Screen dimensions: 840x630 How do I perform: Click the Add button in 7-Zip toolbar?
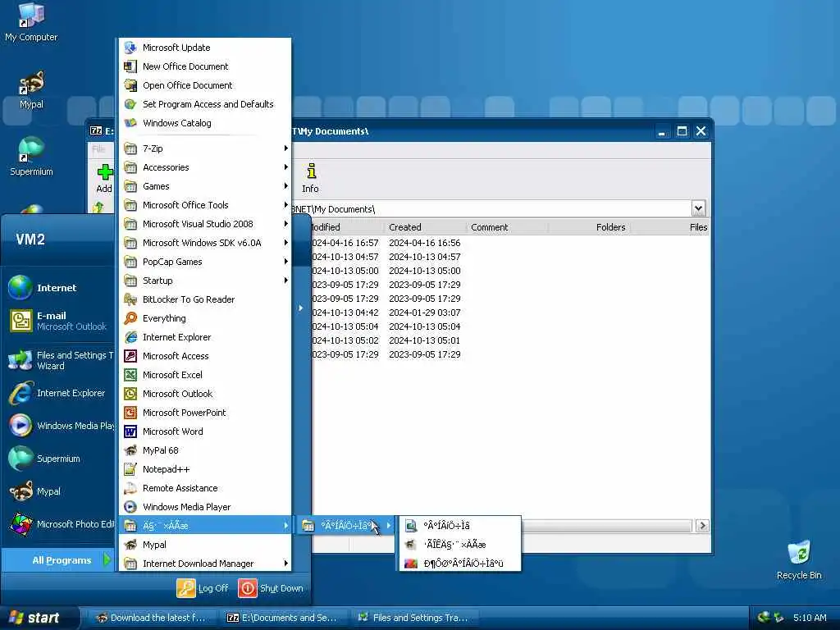104,178
